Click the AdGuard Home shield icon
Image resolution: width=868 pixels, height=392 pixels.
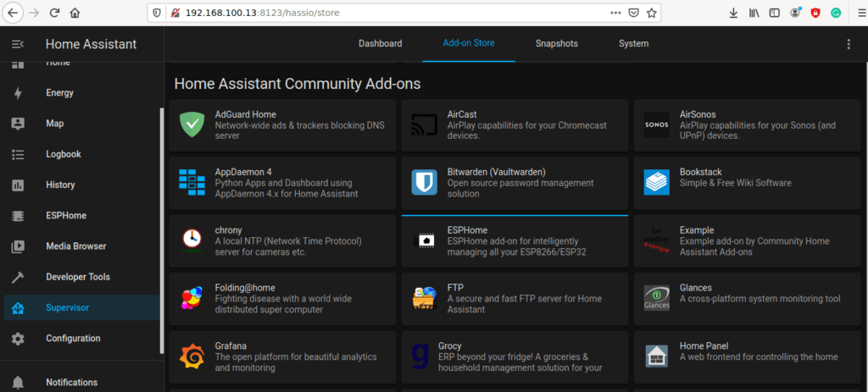point(192,125)
